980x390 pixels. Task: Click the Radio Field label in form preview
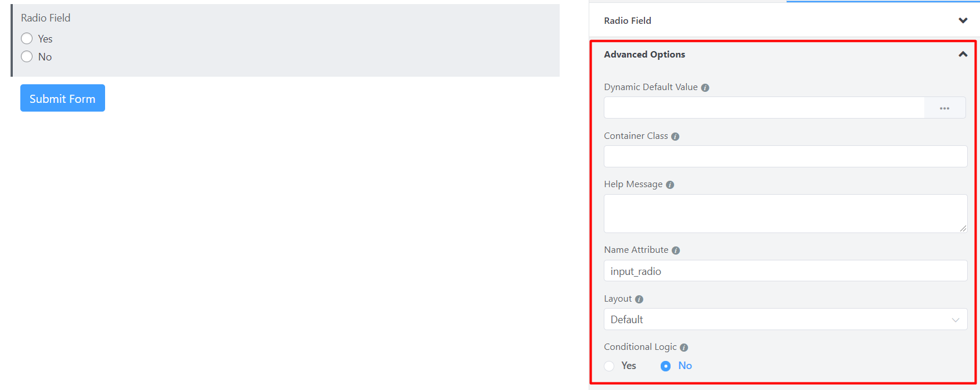pyautogui.click(x=46, y=18)
